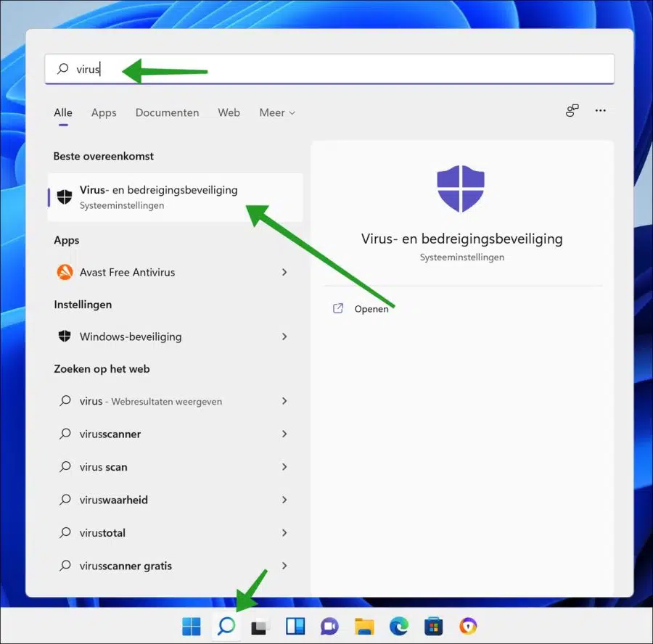
Task: Expand the 'virus scan' suggestion chevron
Action: click(284, 466)
